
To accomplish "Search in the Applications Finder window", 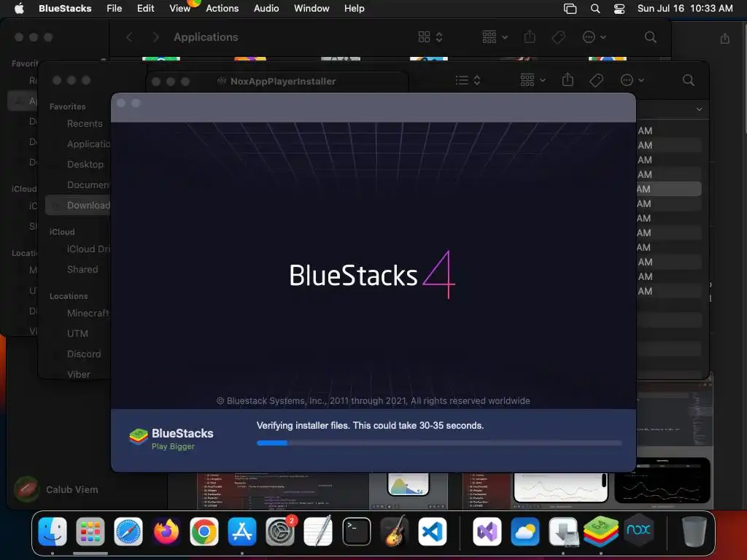I will (650, 37).
